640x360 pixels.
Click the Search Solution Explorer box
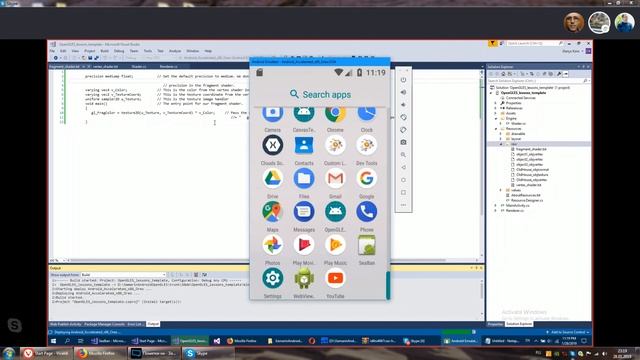[538, 81]
